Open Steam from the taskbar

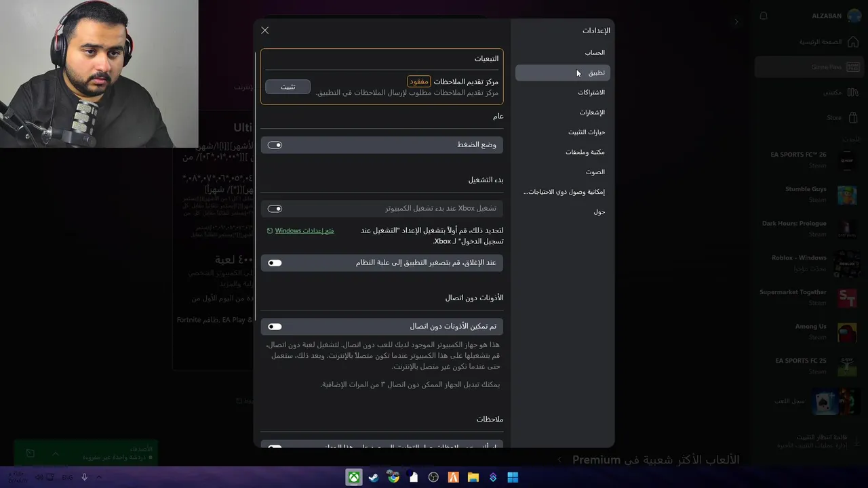pyautogui.click(x=374, y=477)
